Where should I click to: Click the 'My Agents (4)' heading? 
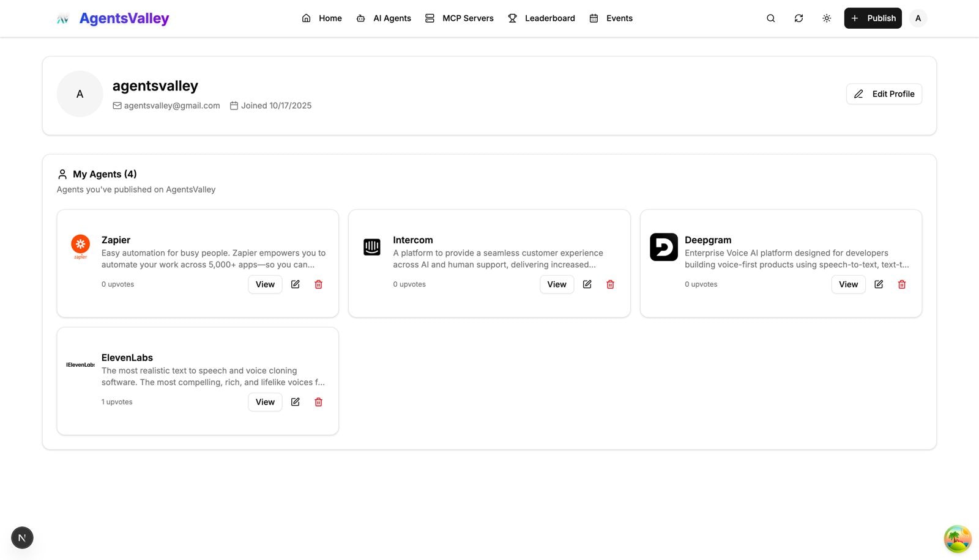pos(105,174)
